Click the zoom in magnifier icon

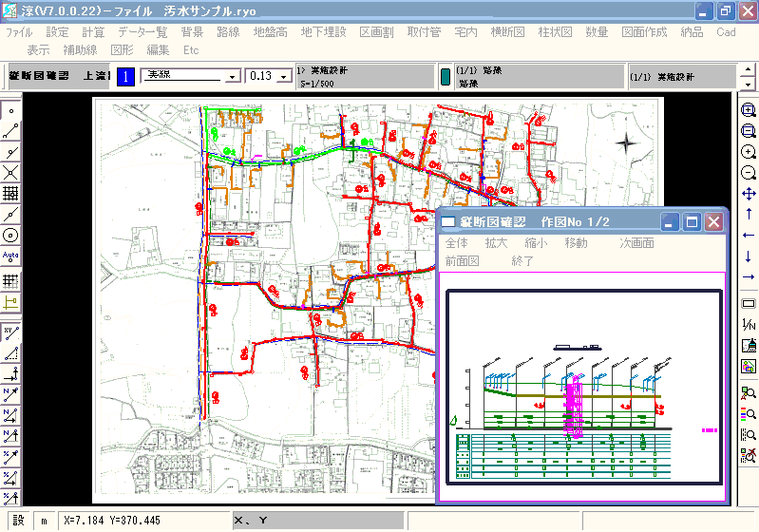[x=749, y=152]
